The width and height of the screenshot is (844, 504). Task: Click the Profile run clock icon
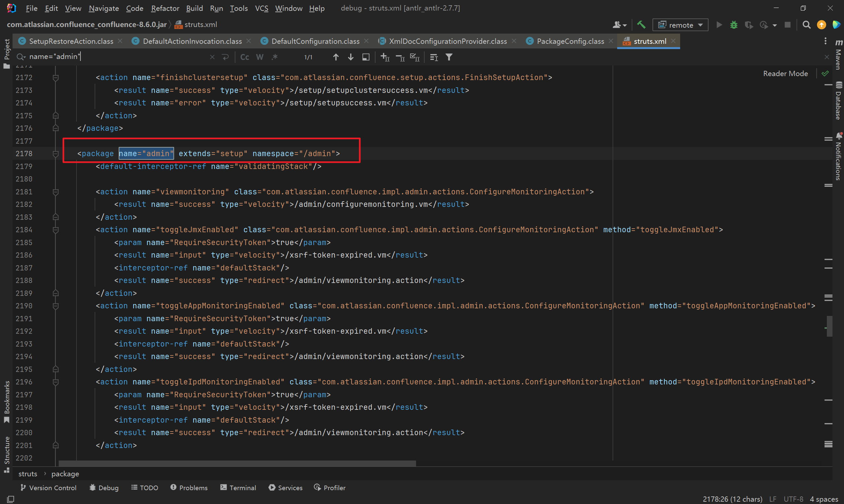(x=764, y=25)
